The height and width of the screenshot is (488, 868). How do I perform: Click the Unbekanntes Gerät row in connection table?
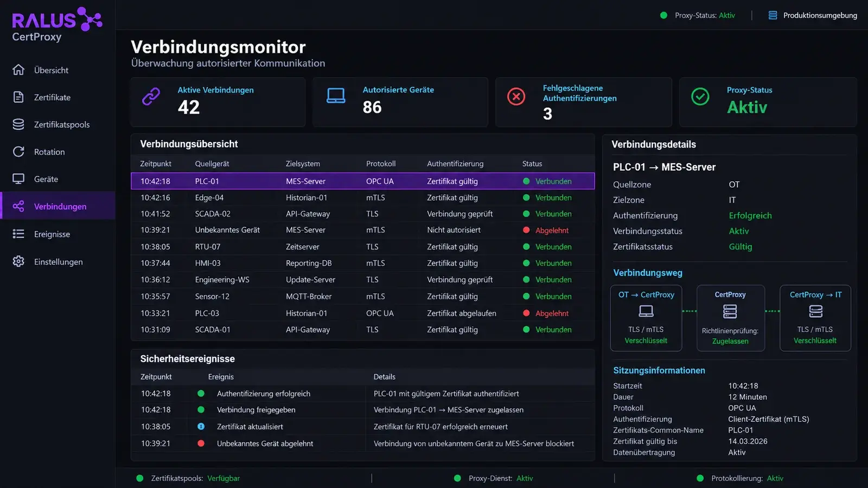coord(362,230)
